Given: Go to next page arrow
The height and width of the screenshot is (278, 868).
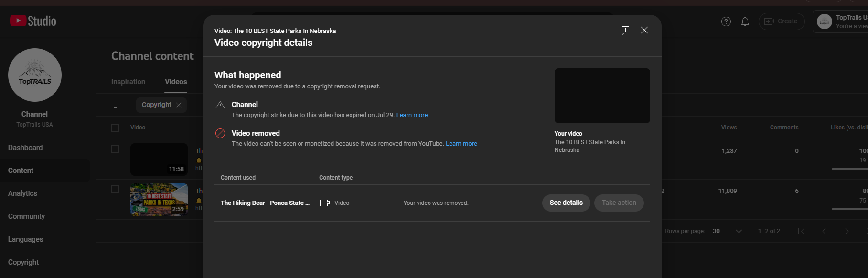Looking at the screenshot, I should (847, 231).
